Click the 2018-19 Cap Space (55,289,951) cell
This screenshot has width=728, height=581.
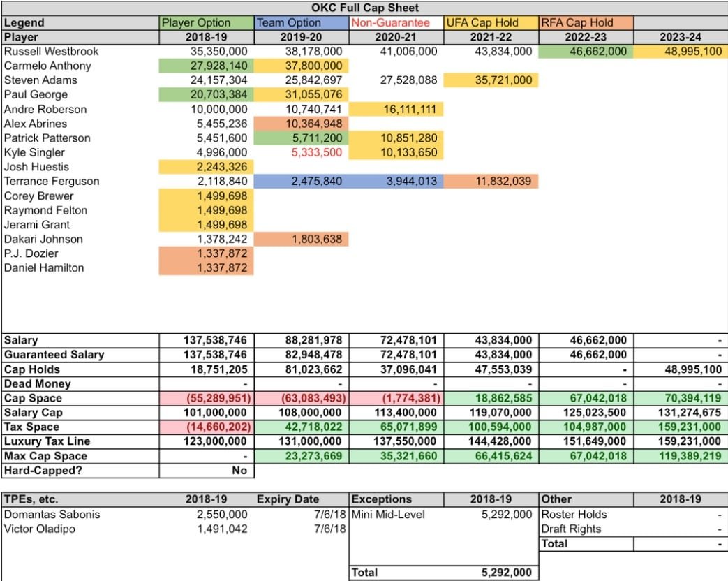206,398
